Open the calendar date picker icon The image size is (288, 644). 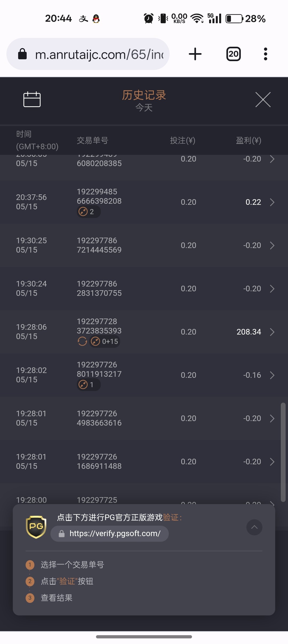point(32,99)
